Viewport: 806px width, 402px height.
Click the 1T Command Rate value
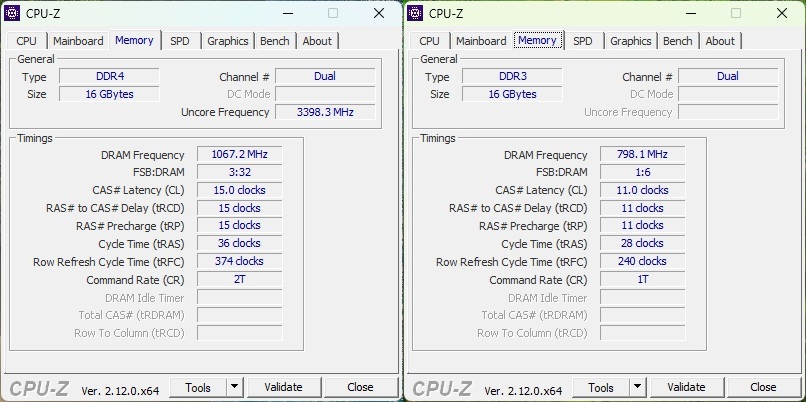(643, 279)
